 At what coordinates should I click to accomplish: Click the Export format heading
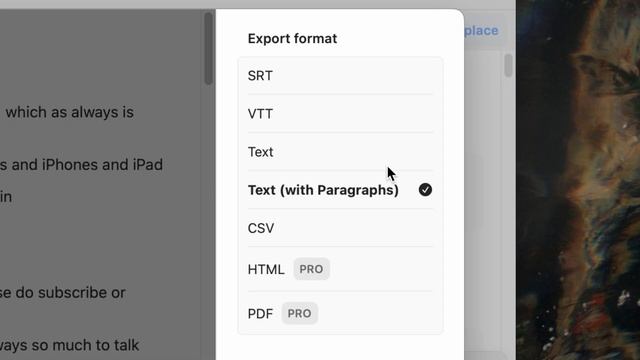coord(292,38)
